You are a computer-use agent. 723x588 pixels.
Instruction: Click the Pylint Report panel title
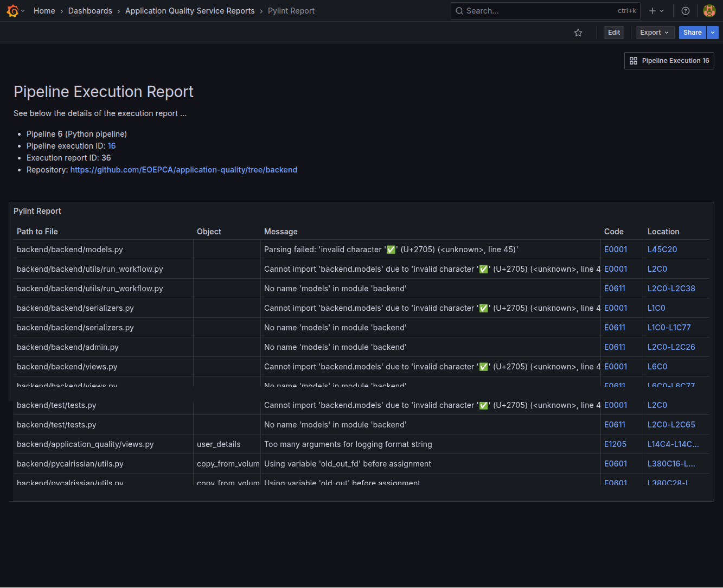click(37, 211)
